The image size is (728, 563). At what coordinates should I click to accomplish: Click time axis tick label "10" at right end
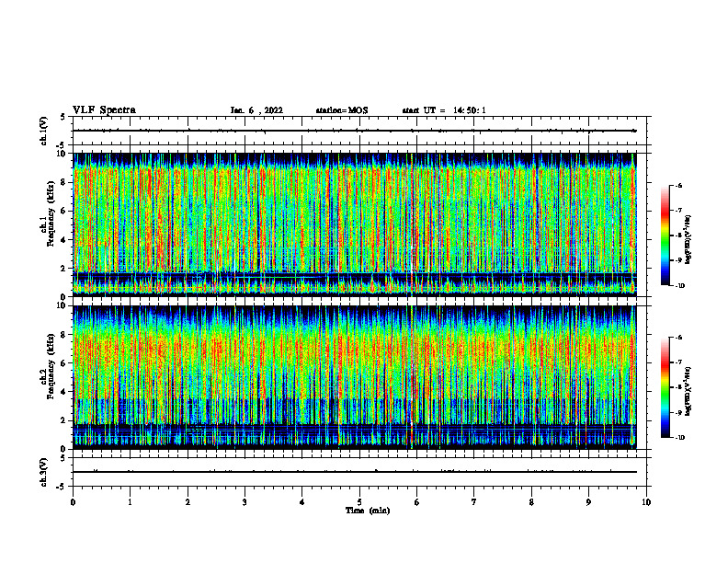click(646, 502)
